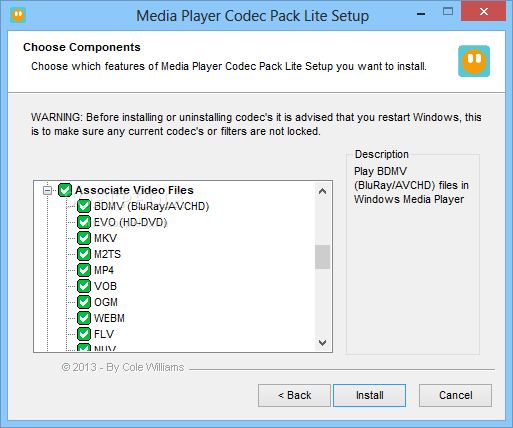
Task: Uncheck the M2TS checkbox
Action: coord(84,254)
